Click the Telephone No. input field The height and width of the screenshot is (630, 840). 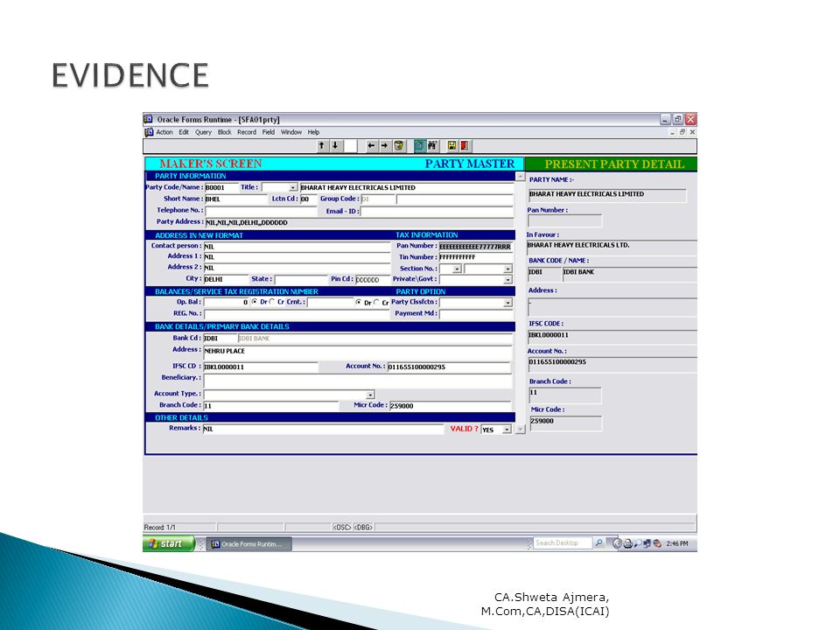[261, 211]
